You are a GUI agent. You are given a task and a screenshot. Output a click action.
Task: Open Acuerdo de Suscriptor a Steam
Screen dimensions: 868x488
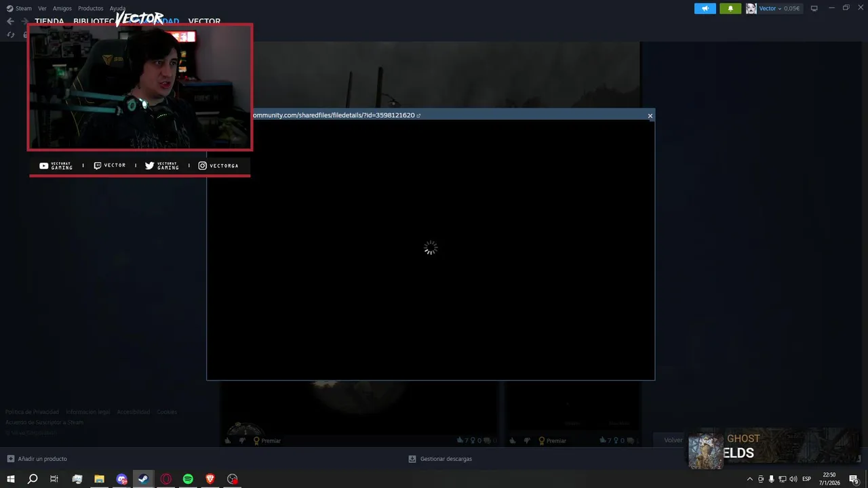(x=44, y=422)
